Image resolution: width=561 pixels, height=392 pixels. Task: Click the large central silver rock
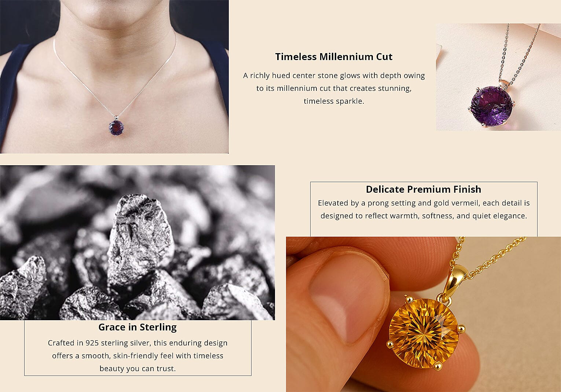(139, 242)
